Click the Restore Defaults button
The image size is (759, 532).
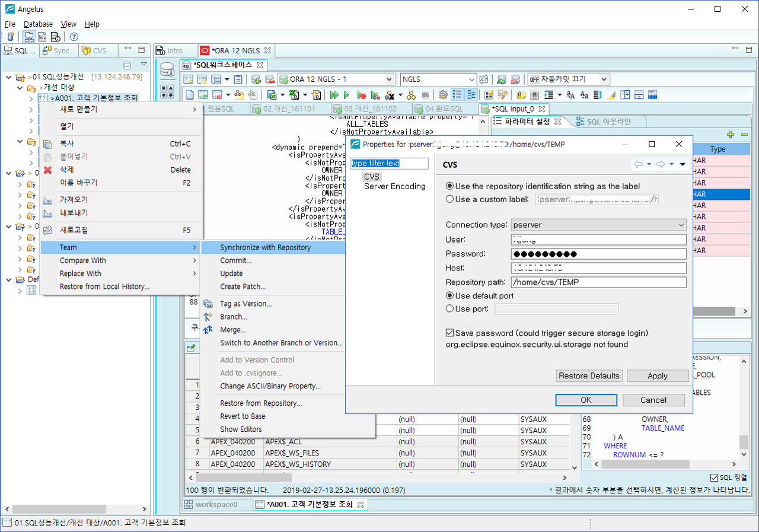pyautogui.click(x=589, y=375)
